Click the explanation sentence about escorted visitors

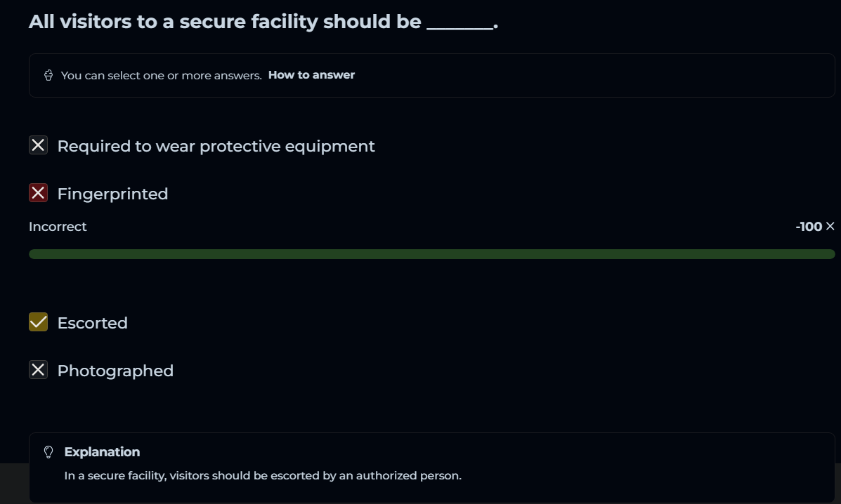(x=263, y=476)
